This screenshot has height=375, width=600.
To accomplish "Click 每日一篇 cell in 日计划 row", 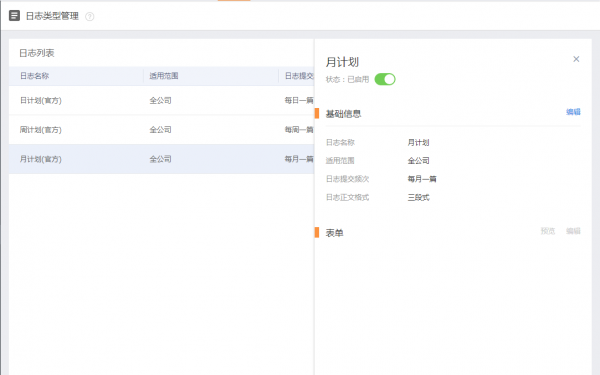I will (x=299, y=100).
